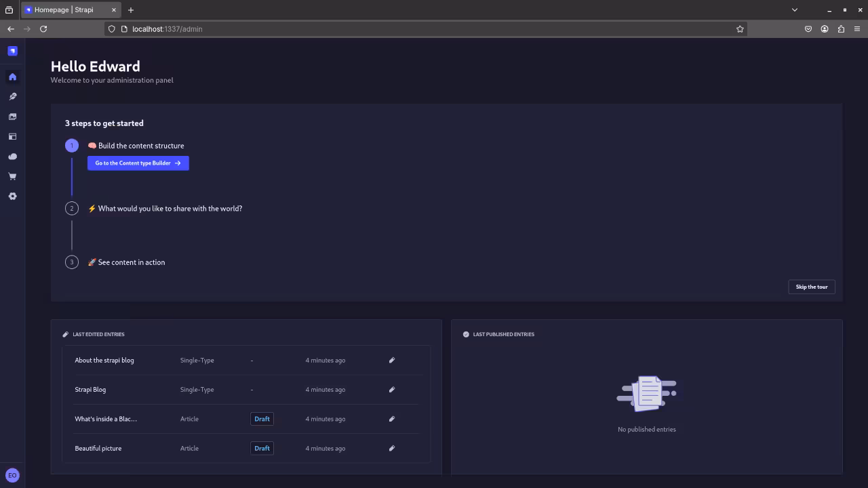Open the Firefox application menu
Screen dimensions: 868x488
[857, 29]
